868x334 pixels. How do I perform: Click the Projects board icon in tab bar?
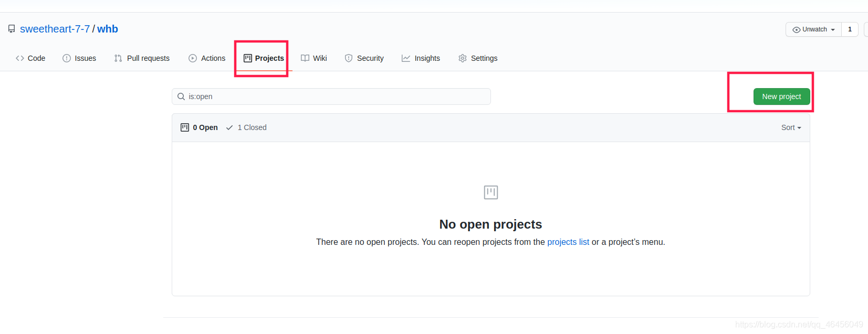[x=248, y=58]
